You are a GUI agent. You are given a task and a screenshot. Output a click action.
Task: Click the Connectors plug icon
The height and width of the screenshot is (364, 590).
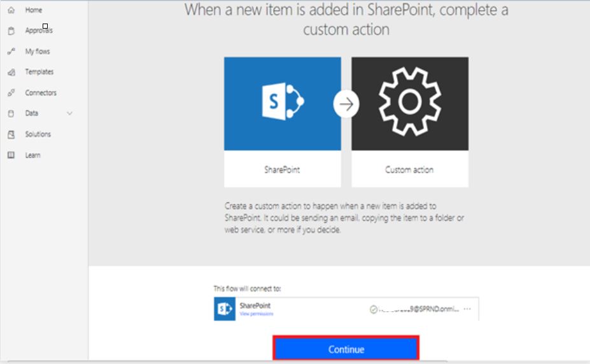click(11, 93)
